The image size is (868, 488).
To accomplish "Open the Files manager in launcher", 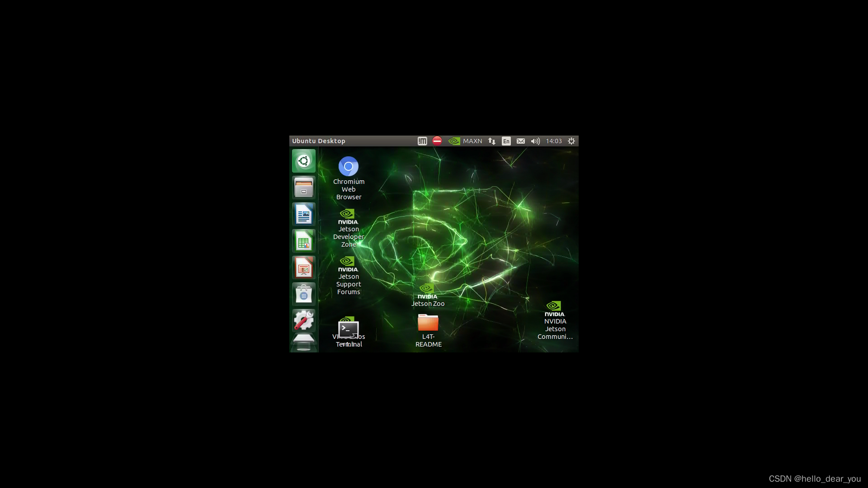I will click(303, 188).
